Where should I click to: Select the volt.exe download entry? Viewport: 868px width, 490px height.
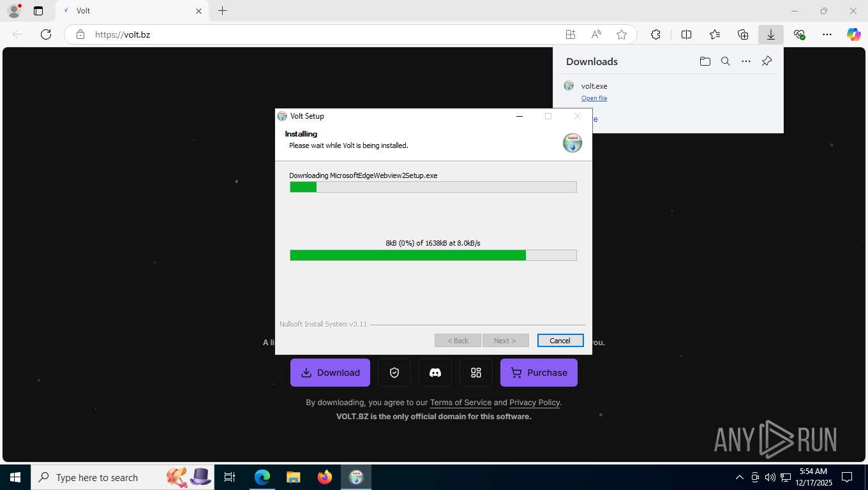coord(668,91)
